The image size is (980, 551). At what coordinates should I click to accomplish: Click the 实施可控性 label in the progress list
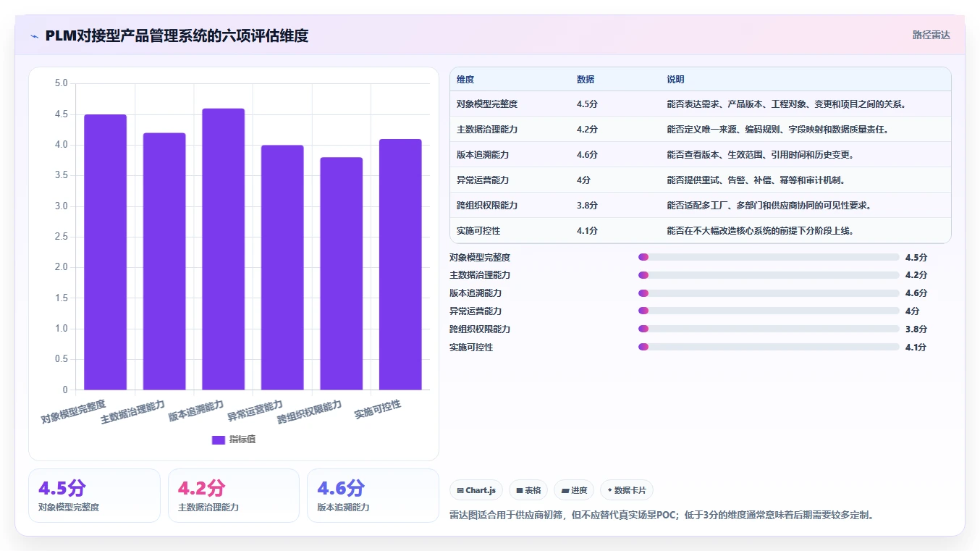[x=471, y=348]
